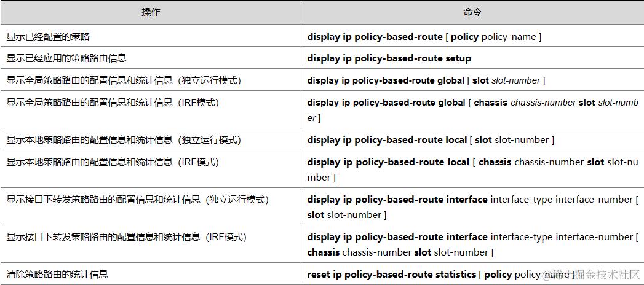Click the interface command ending with slot slot-number
This screenshot has height=285, width=644.
click(x=472, y=207)
